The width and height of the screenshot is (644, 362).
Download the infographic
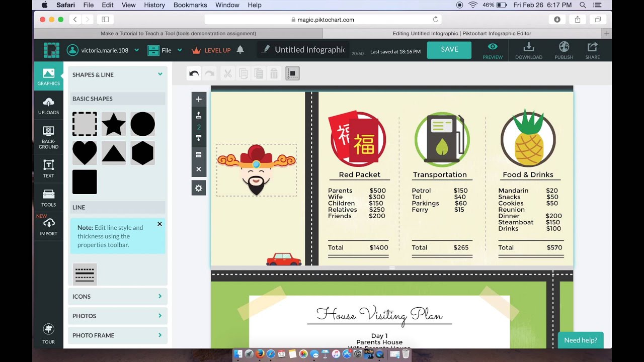click(x=528, y=50)
